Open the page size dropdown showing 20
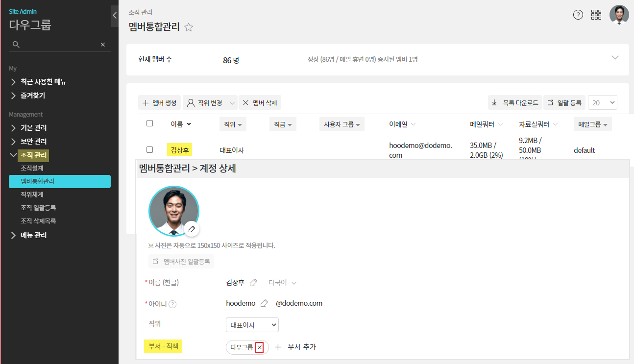 click(602, 102)
